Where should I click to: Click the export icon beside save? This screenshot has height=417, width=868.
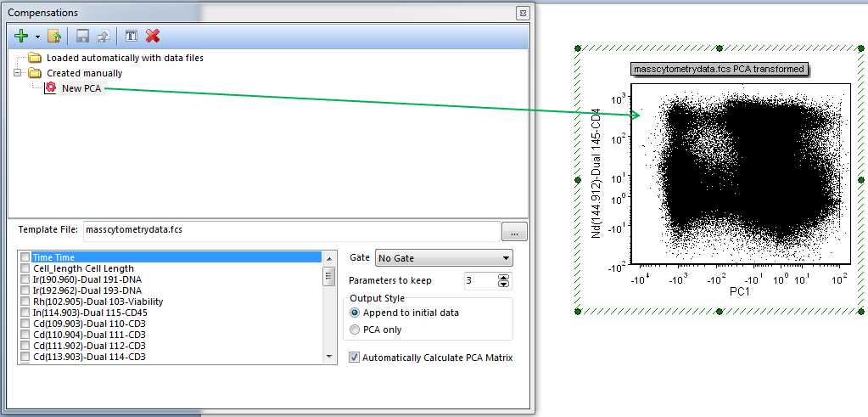[103, 37]
